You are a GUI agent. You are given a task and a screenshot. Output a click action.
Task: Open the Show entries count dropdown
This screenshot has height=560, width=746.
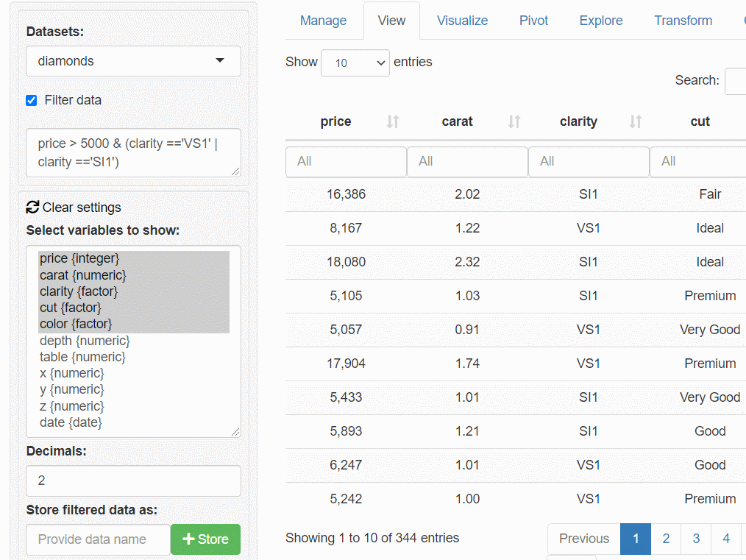click(x=355, y=63)
